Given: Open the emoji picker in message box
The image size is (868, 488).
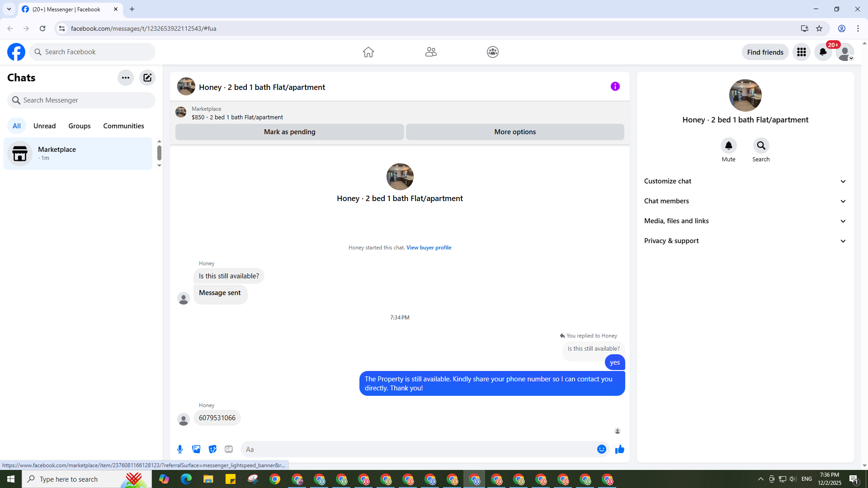Looking at the screenshot, I should click(x=601, y=449).
